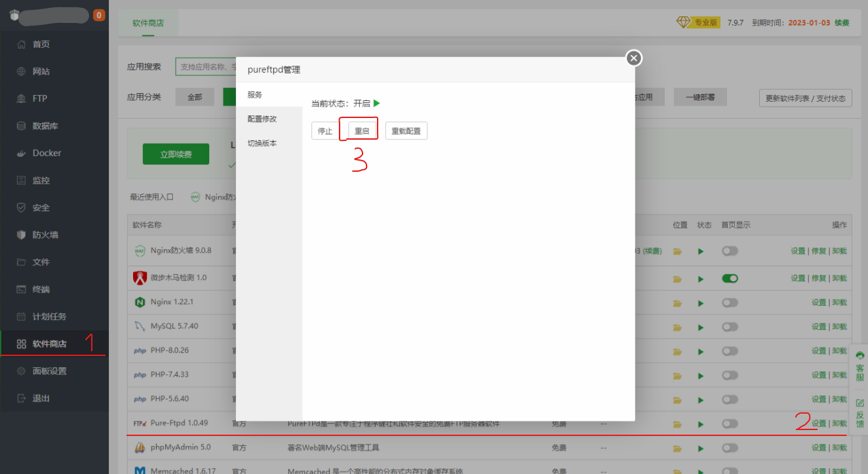Click the PHP-7.4.33 status play icon
This screenshot has width=868, height=474.
701,376
